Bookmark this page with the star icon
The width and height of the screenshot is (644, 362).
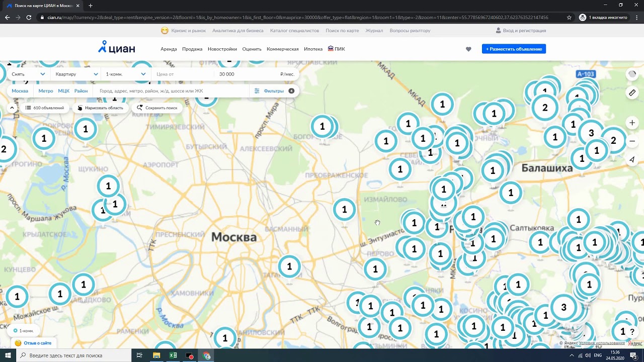569,17
